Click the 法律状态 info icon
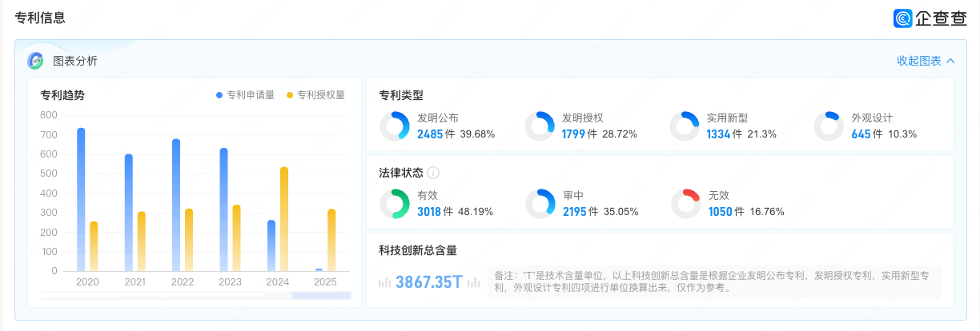 pos(433,173)
